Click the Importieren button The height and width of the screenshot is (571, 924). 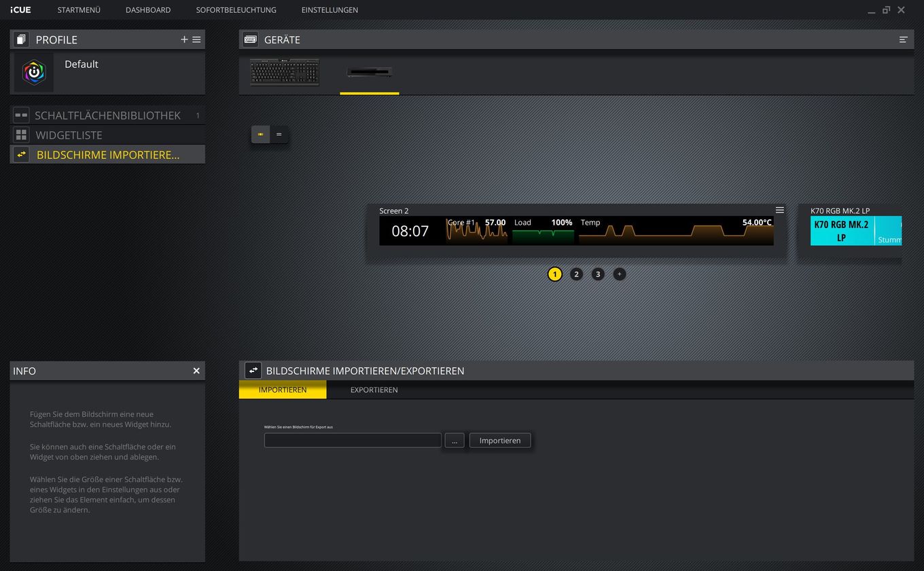(x=500, y=441)
